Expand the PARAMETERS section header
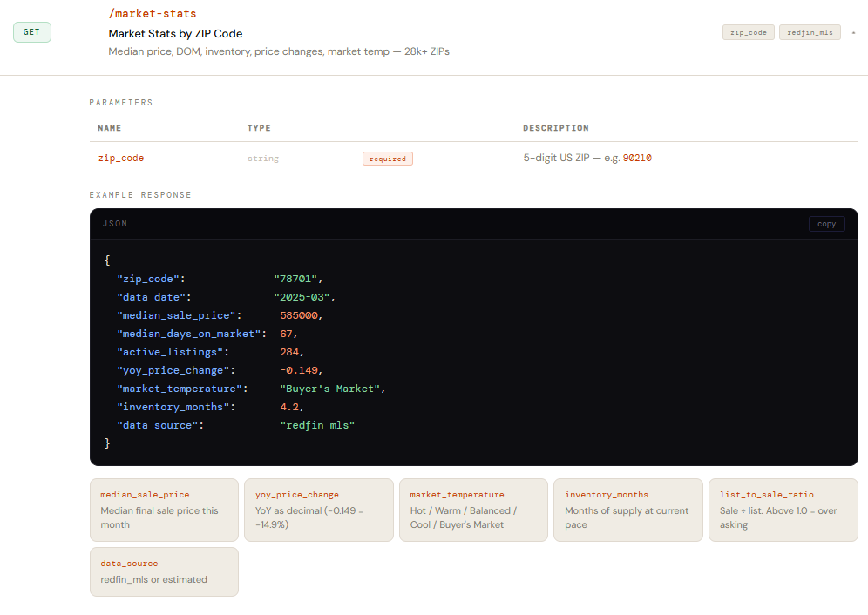 point(120,102)
